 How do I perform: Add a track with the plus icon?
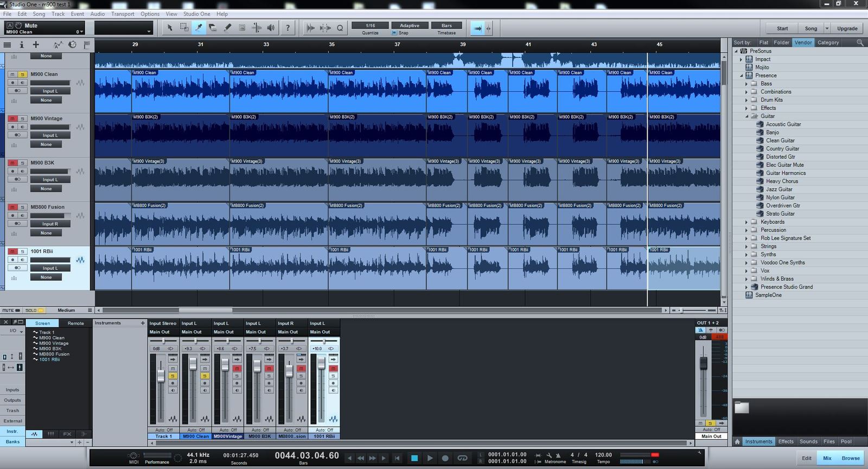36,44
